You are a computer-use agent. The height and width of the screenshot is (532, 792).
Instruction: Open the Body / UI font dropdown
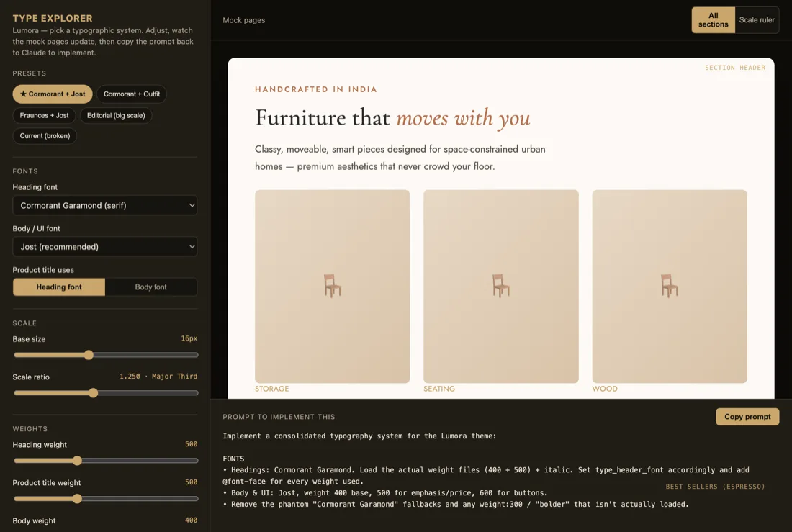click(x=105, y=247)
